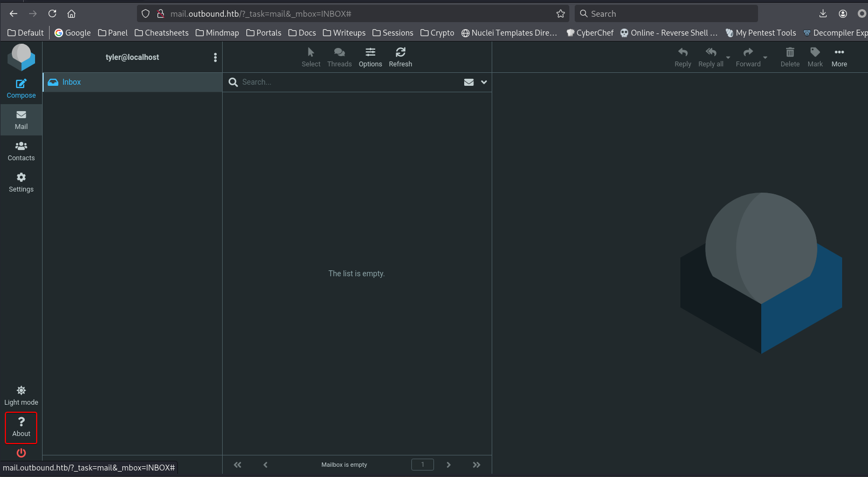This screenshot has height=477, width=868.
Task: Switch the list to Threads view
Action: coord(339,57)
